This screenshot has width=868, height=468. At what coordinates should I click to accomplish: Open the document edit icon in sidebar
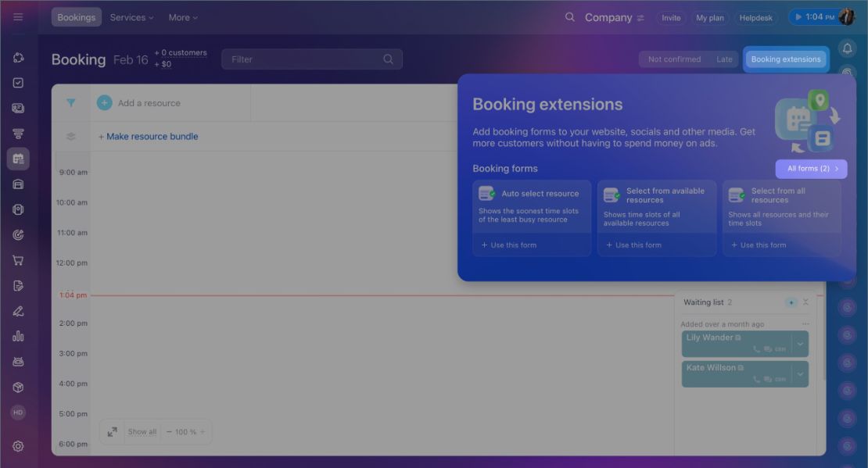tap(18, 286)
